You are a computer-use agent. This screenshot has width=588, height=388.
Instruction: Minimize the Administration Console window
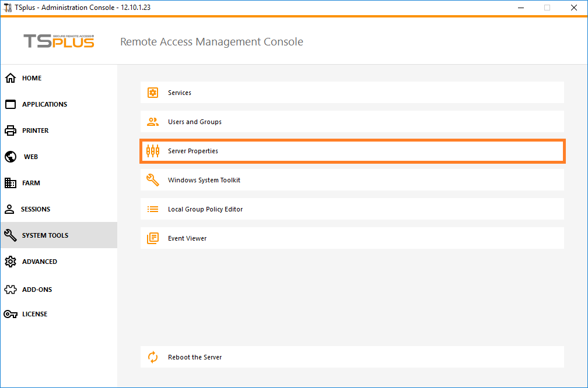coord(520,8)
